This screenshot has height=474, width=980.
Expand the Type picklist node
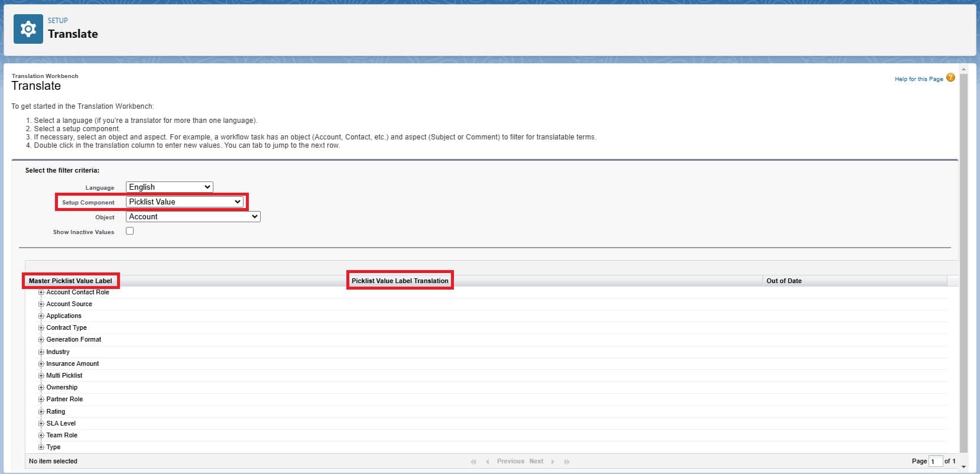41,447
